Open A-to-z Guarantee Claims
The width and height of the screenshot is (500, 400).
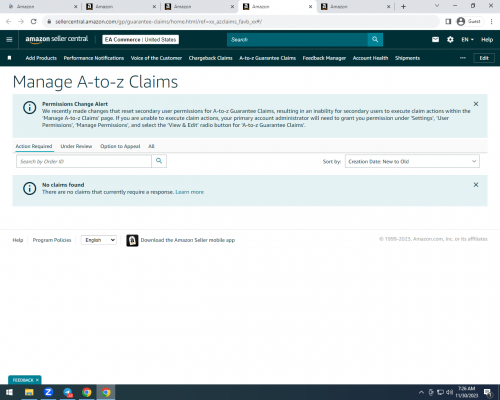pyautogui.click(x=267, y=58)
